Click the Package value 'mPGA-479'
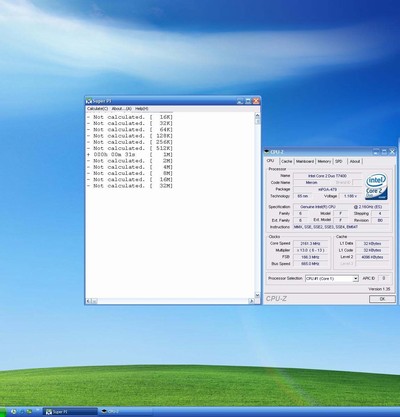Image resolution: width=400 pixels, height=417 pixels. point(327,189)
